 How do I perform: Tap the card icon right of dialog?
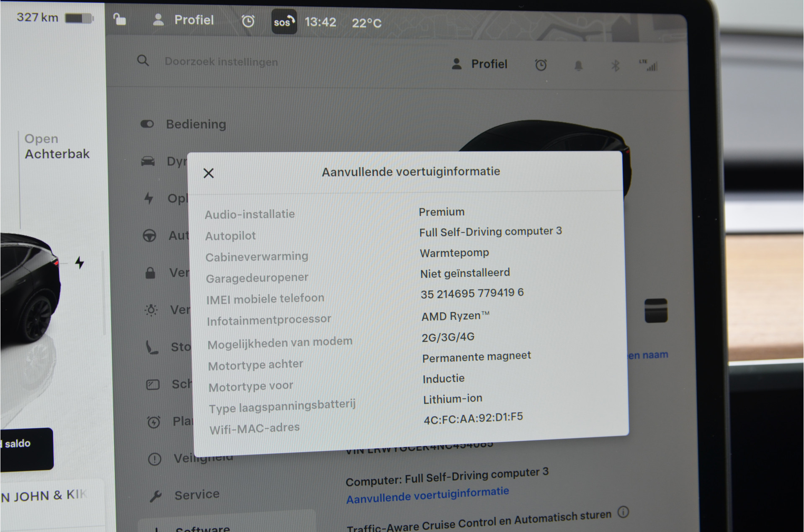[656, 311]
